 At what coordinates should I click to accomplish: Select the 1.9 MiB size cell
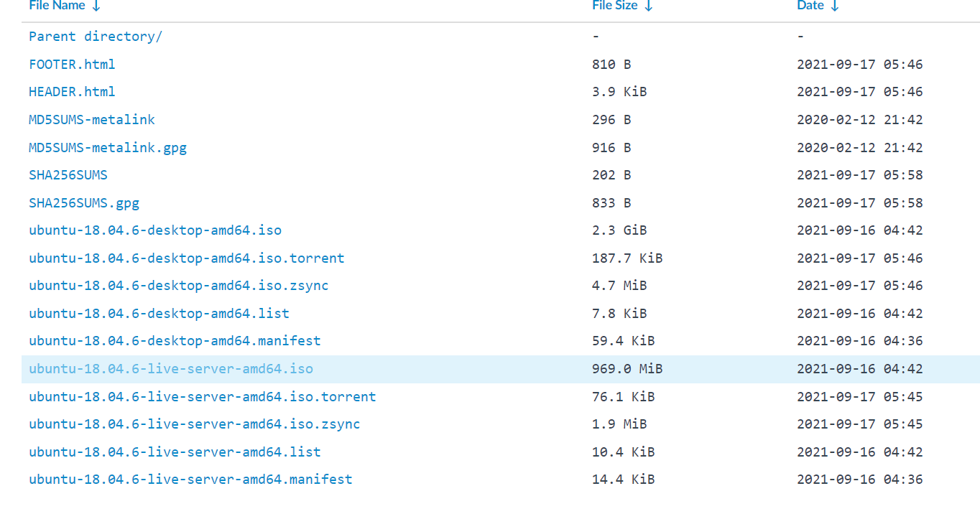(x=619, y=424)
